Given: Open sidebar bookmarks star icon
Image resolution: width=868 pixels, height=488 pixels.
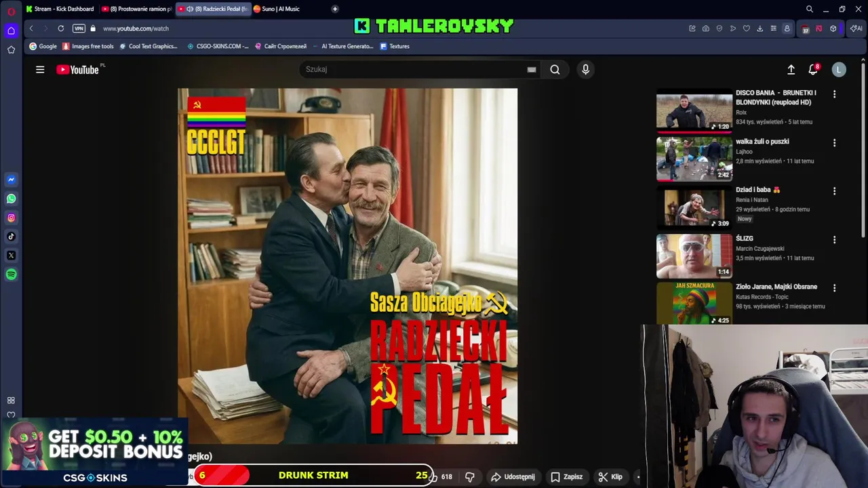Looking at the screenshot, I should point(11,49).
